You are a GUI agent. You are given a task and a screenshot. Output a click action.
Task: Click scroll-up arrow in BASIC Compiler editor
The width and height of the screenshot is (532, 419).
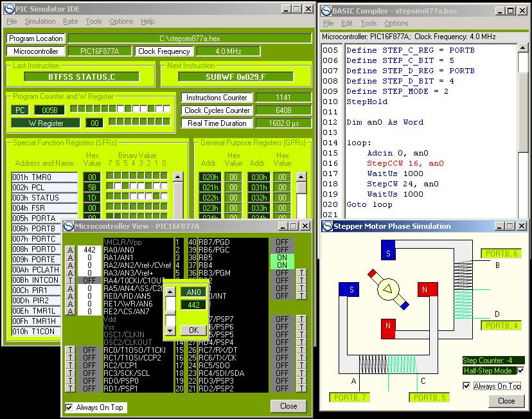coord(523,48)
